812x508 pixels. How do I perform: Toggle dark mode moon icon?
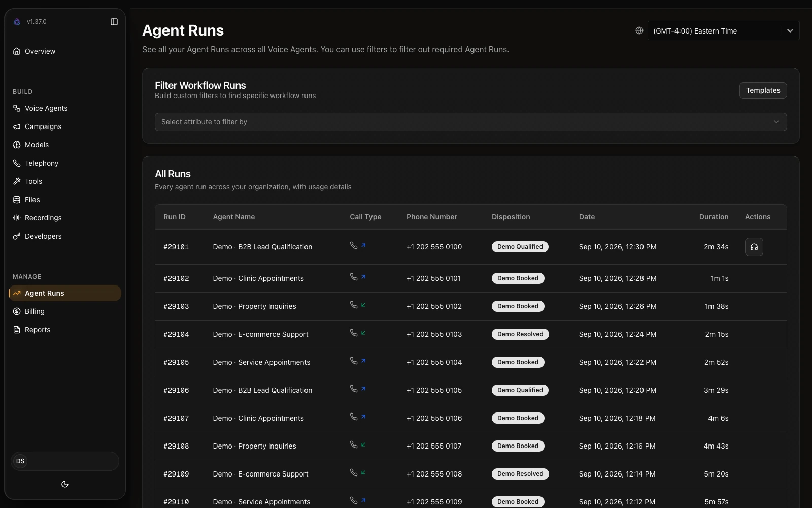pos(65,484)
